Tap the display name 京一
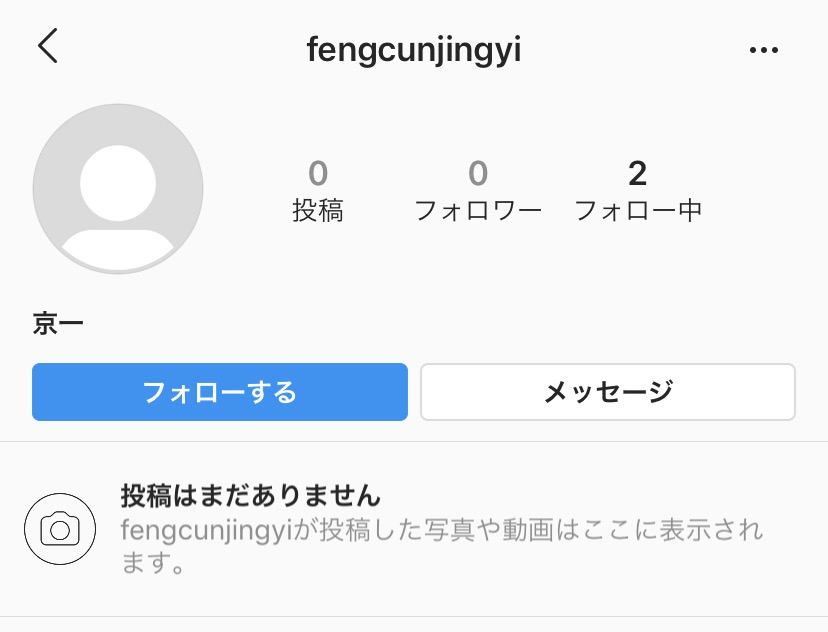Image resolution: width=828 pixels, height=632 pixels. click(x=59, y=325)
